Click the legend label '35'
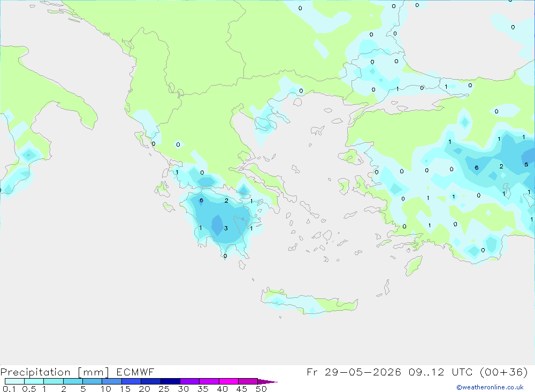The width and height of the screenshot is (535, 392). [203, 389]
